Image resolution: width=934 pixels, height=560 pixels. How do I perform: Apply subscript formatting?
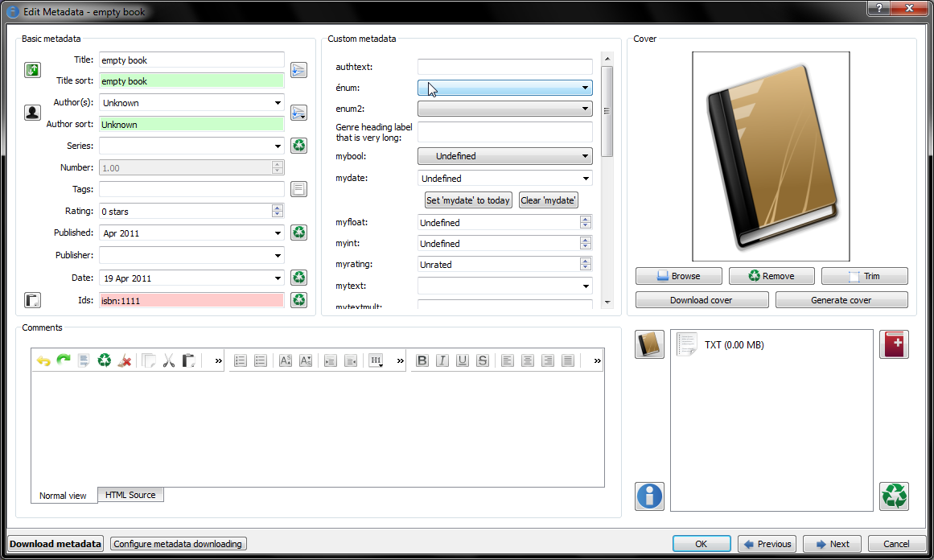tap(306, 360)
